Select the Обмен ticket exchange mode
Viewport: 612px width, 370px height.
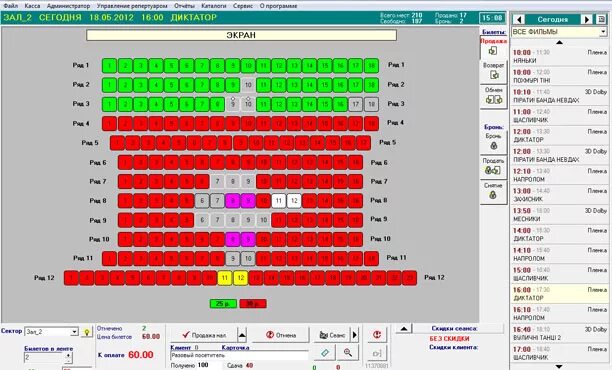[493, 96]
